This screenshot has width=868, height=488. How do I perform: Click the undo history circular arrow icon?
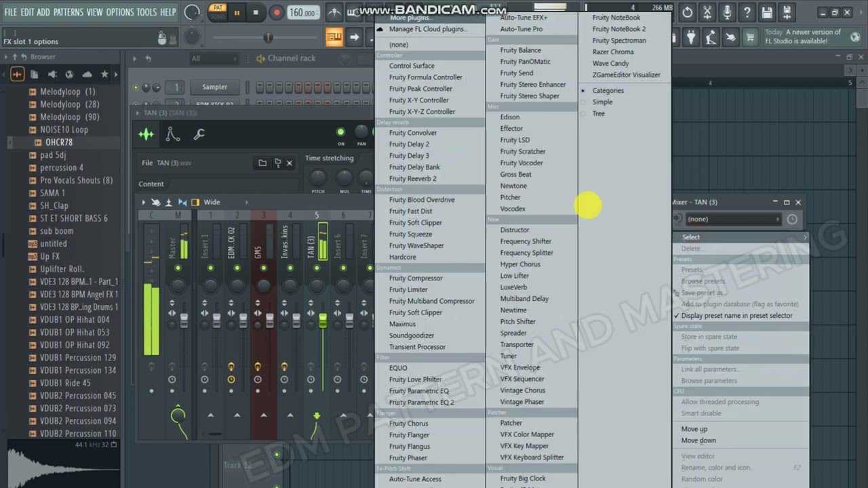688,12
